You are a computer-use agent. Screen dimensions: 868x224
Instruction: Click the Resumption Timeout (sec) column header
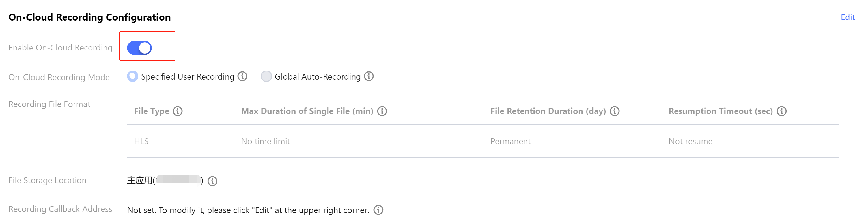[720, 111]
